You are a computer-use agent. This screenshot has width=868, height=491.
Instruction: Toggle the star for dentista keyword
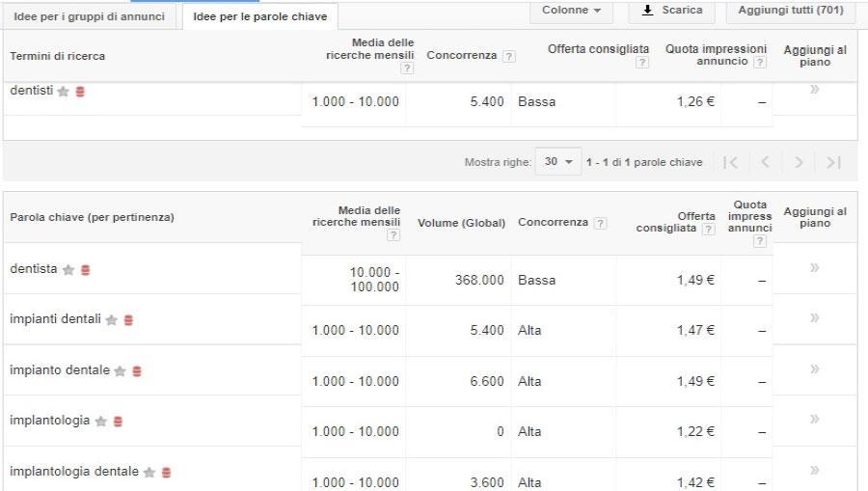tap(68, 270)
